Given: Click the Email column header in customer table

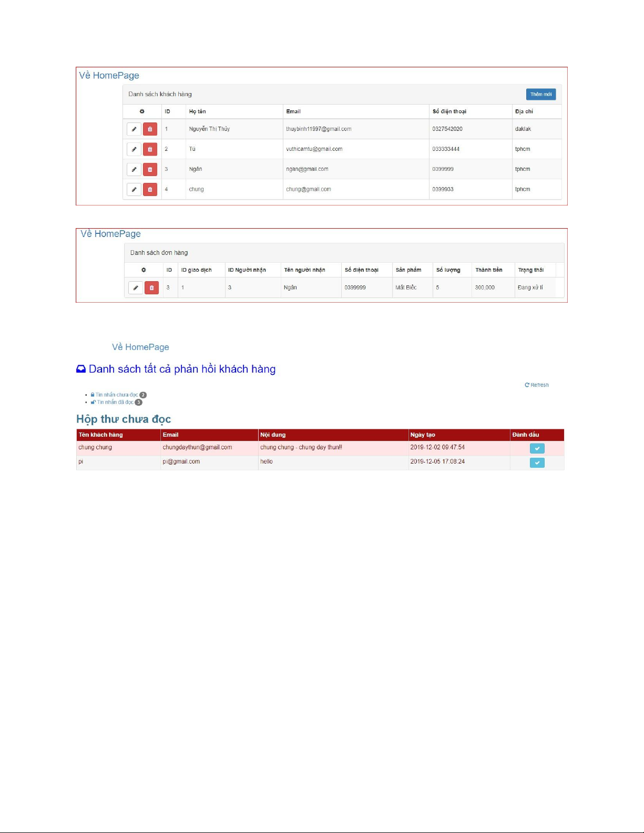Looking at the screenshot, I should [x=293, y=111].
